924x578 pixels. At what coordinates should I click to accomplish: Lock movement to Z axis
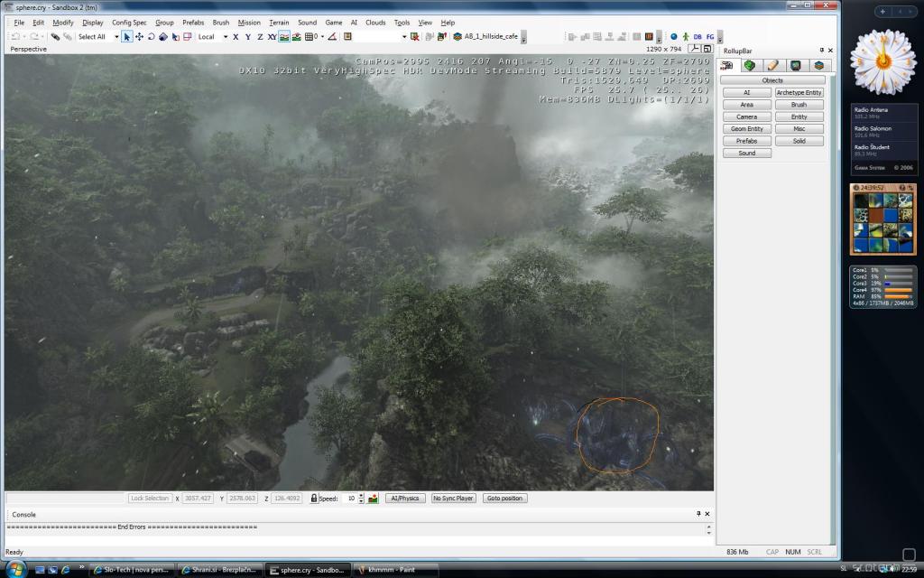[x=260, y=36]
